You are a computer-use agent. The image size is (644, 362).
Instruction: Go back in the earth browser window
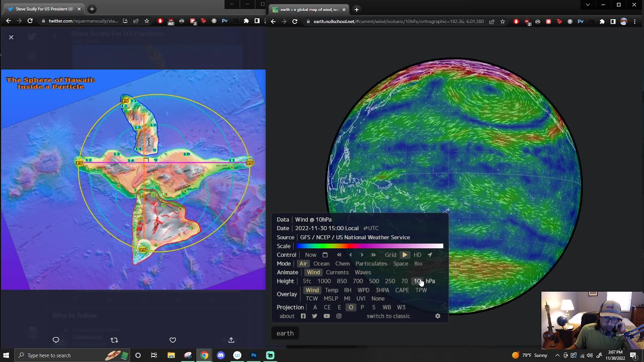pos(273,22)
